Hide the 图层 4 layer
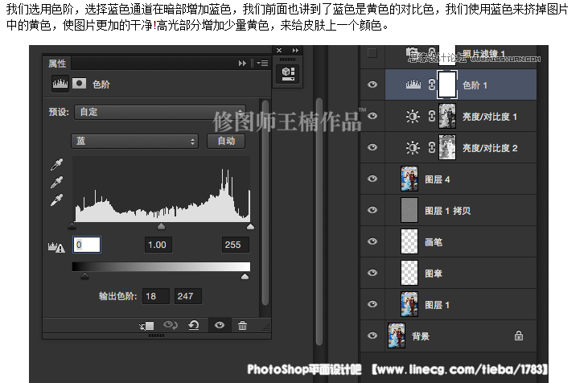 [372, 179]
